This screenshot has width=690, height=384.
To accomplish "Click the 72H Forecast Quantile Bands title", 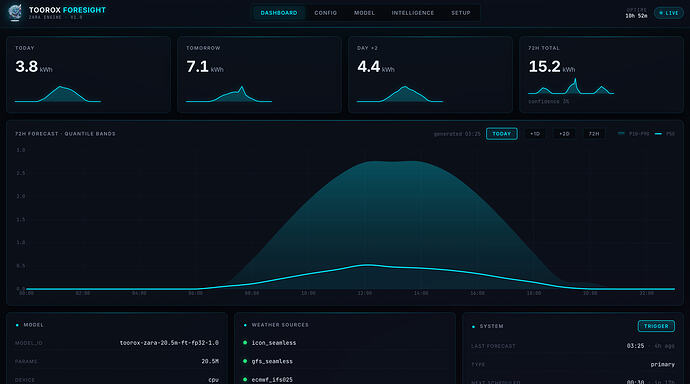I will tap(65, 134).
